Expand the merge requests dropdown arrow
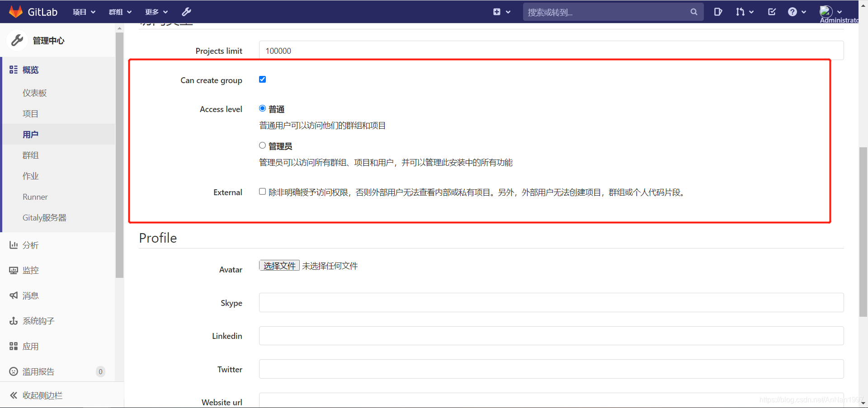Viewport: 868px width, 408px height. coord(751,12)
